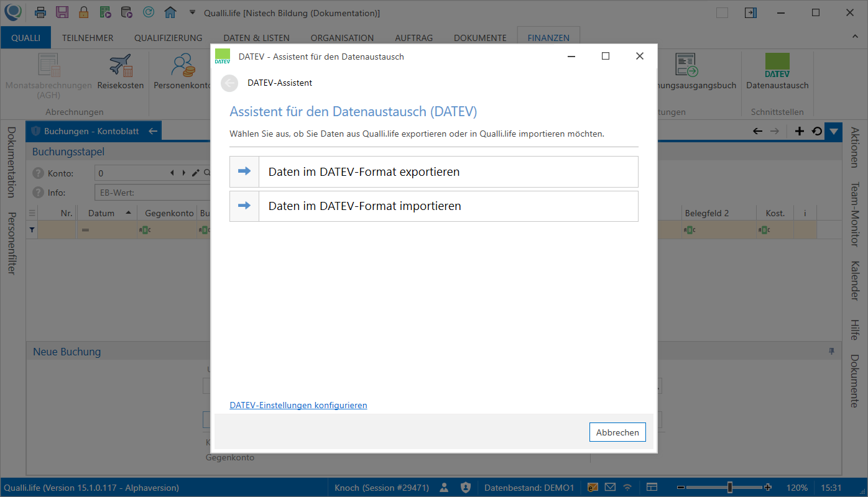868x497 pixels.
Task: Go back with the DATEV-Assistent back arrow
Action: pyautogui.click(x=229, y=83)
